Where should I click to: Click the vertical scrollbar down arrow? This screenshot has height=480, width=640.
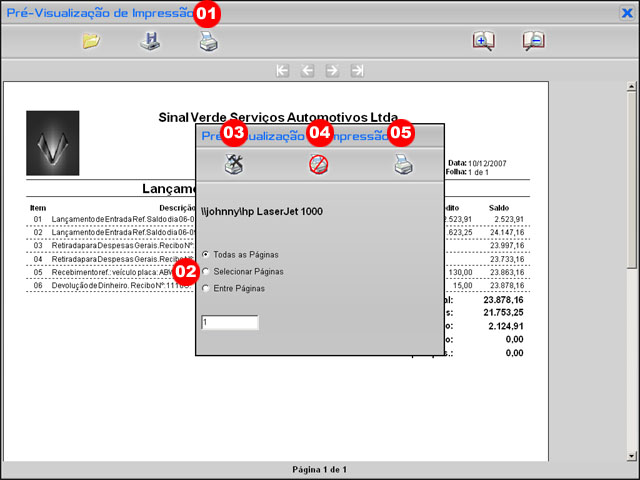click(x=631, y=454)
